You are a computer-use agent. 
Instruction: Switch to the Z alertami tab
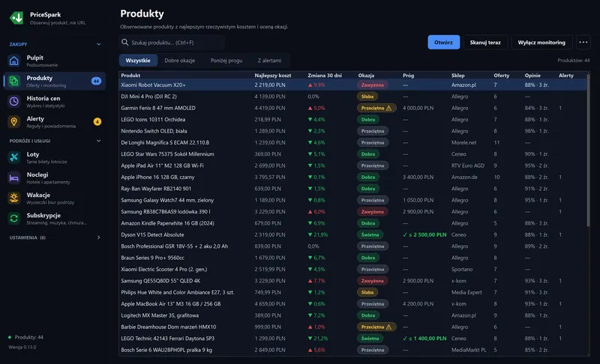pos(269,61)
